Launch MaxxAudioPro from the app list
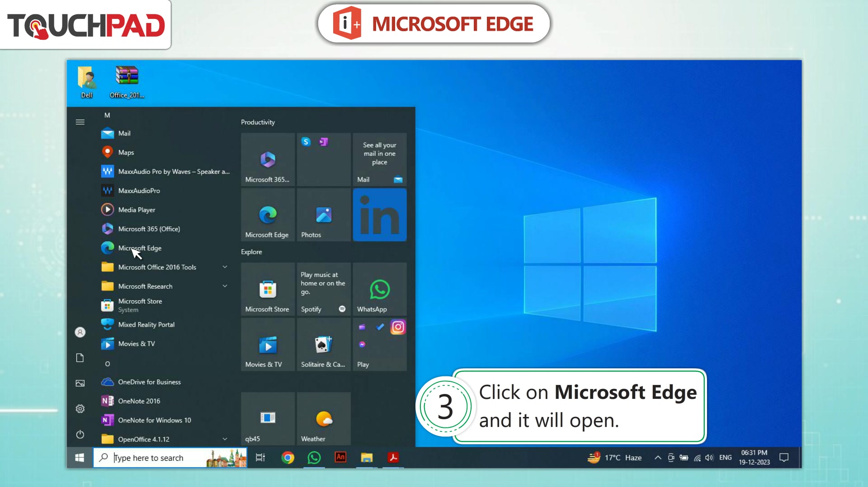Viewport: 868px width, 487px height. tap(165, 191)
